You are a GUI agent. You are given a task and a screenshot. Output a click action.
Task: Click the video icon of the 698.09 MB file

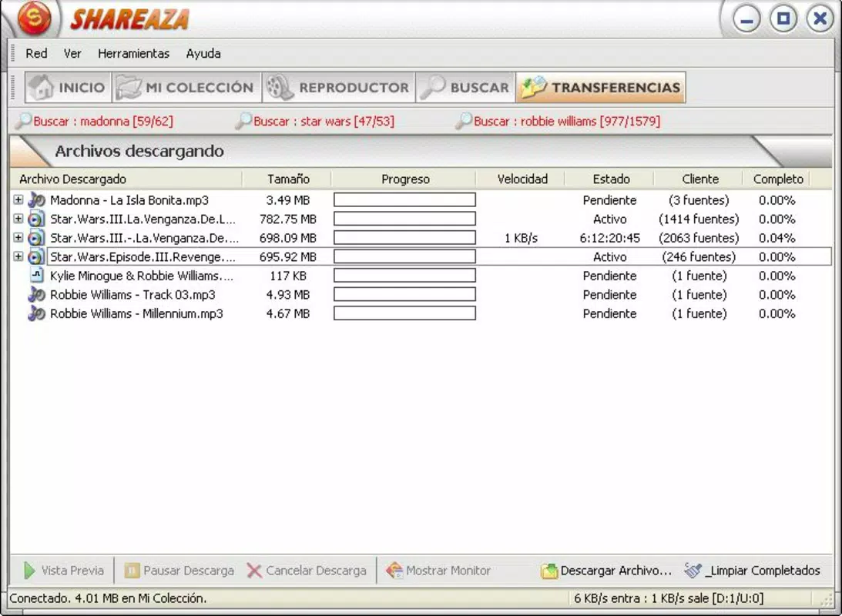point(36,238)
